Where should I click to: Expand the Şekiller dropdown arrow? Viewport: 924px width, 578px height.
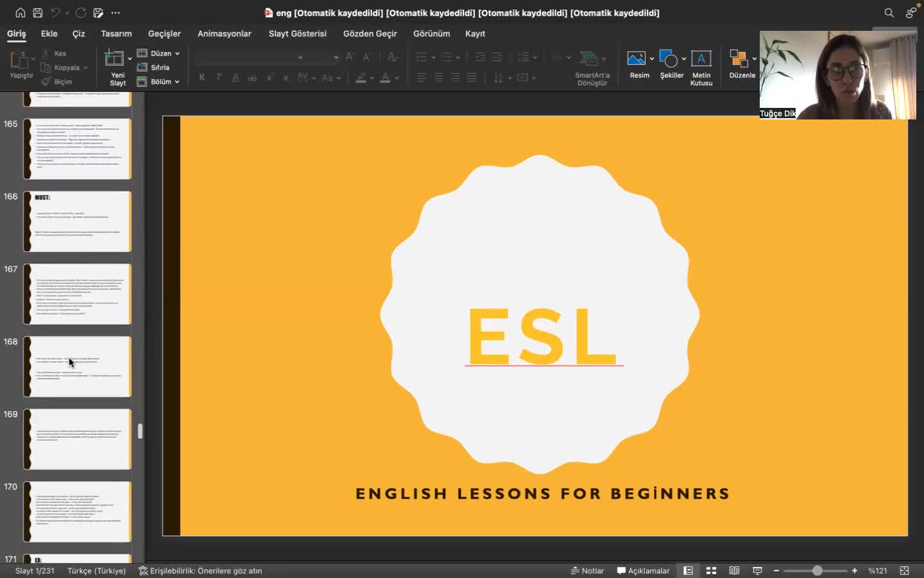(x=684, y=58)
